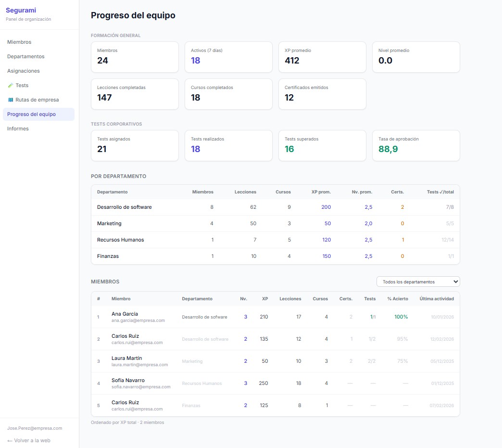Screen dimensions: 502x448
Task: Click the Última actividad column header
Action: coord(436,299)
